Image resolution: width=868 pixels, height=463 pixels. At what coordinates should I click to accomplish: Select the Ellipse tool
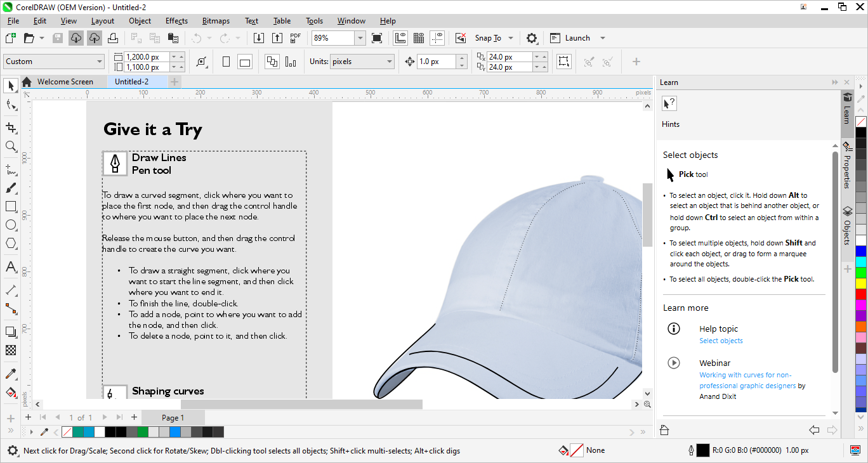point(11,225)
